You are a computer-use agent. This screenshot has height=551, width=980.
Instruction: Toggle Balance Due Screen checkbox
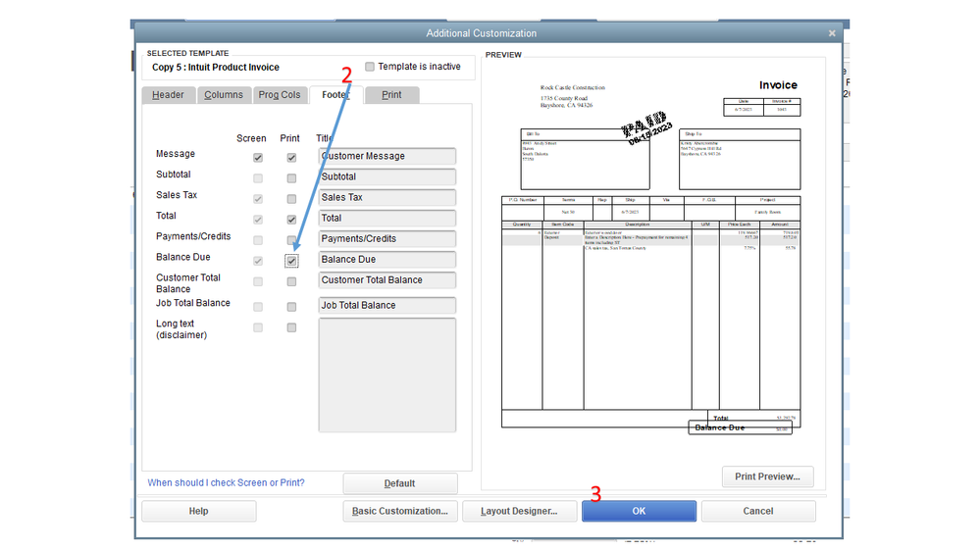(257, 261)
